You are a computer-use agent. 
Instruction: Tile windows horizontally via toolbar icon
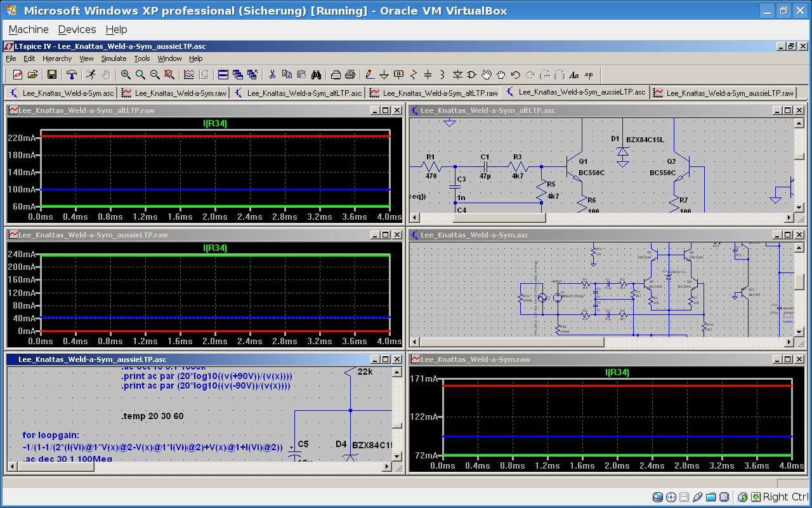point(223,74)
